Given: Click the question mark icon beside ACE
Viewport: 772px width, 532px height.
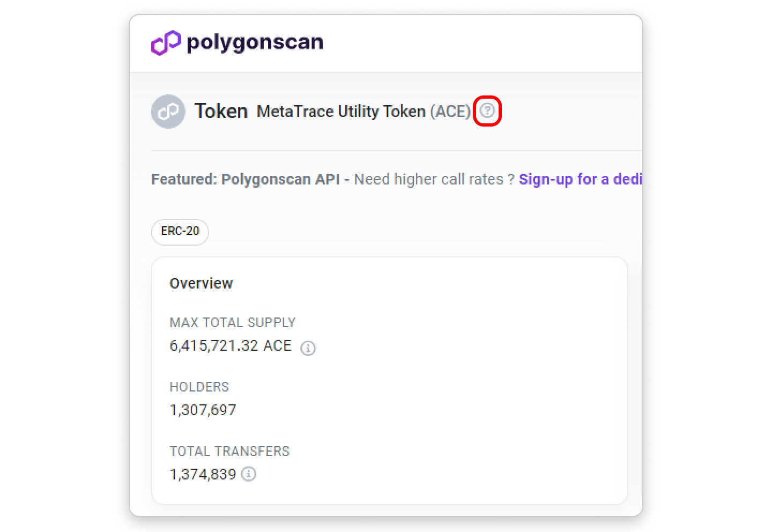Looking at the screenshot, I should coord(487,111).
